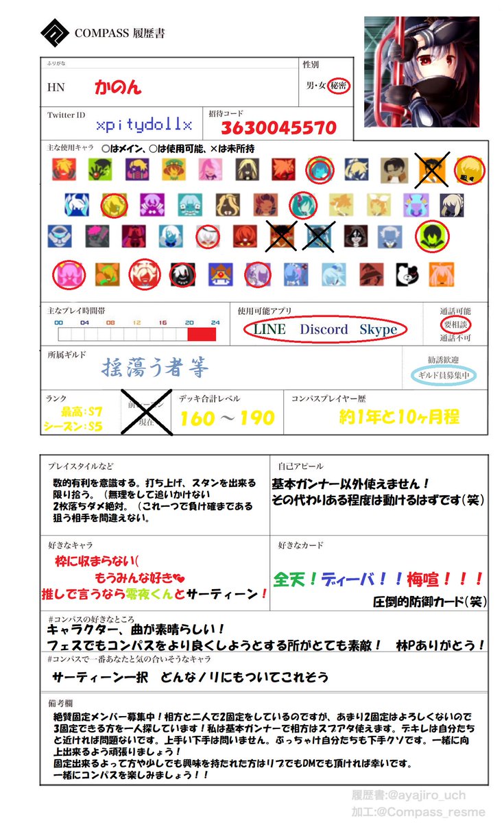Click the lavender icon with blue-haired horned character
Screen dimensions: 504x823
coord(415,204)
